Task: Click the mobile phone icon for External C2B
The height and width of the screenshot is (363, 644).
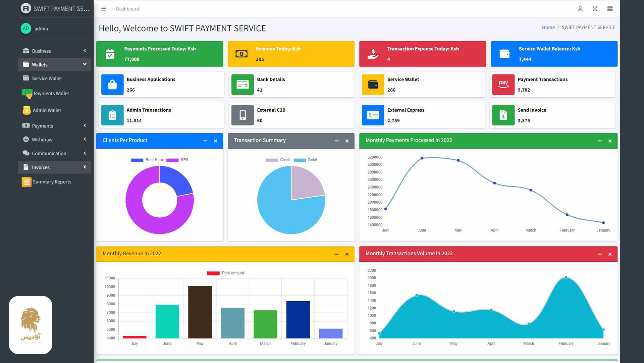Action: 243,115
